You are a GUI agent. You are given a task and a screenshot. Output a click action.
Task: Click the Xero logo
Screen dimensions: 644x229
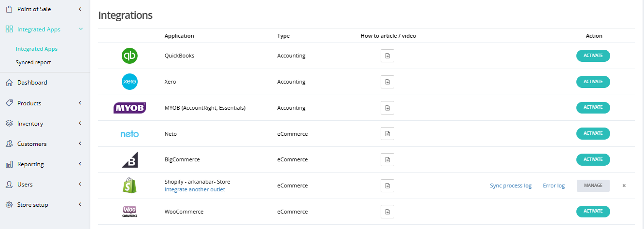pos(129,82)
